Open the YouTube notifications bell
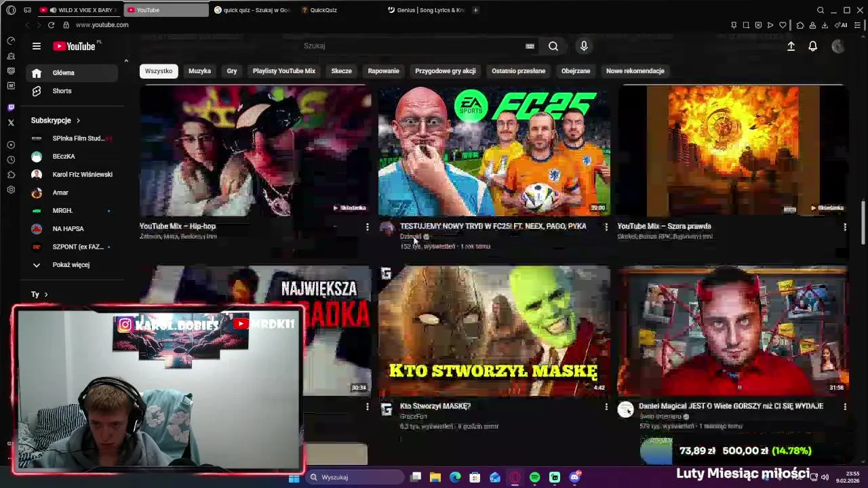Screen dimensions: 868x488 pyautogui.click(x=812, y=46)
